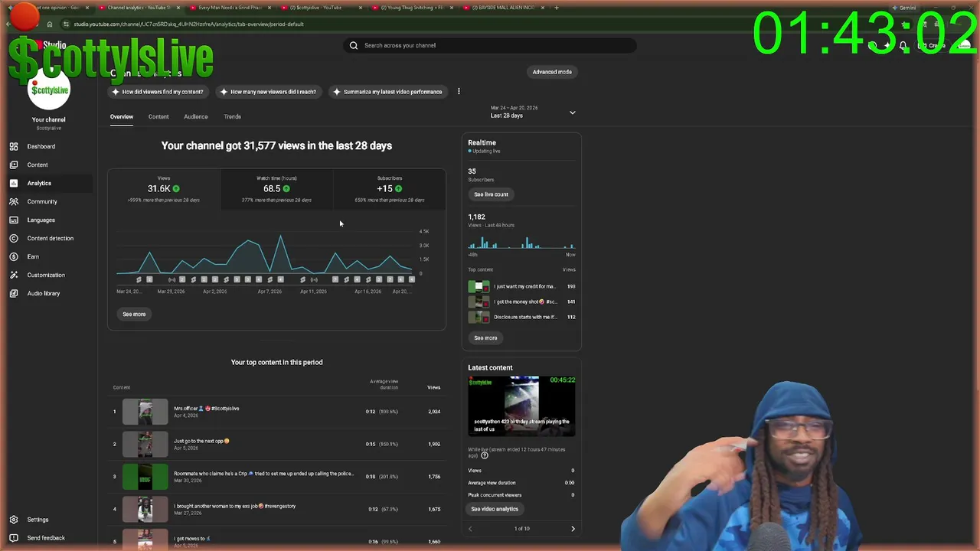Screen dimensions: 980x551
Task: Click I brought another woman title text
Action: (234, 506)
